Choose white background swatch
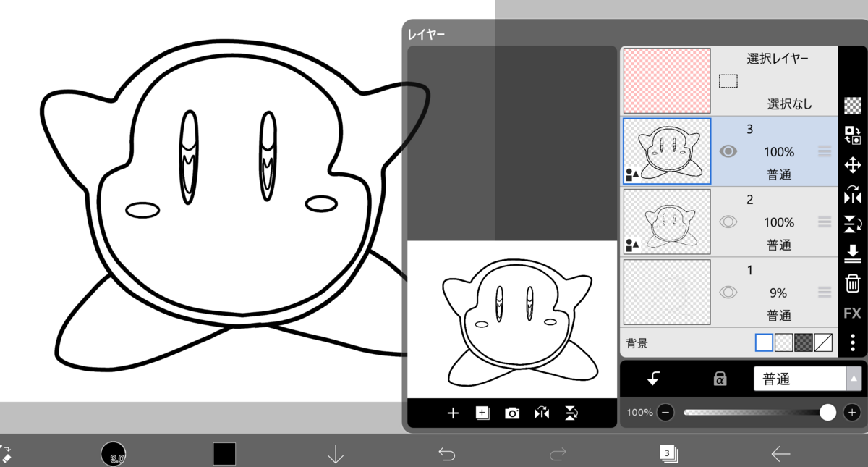Viewport: 868px width, 467px height. click(x=764, y=342)
